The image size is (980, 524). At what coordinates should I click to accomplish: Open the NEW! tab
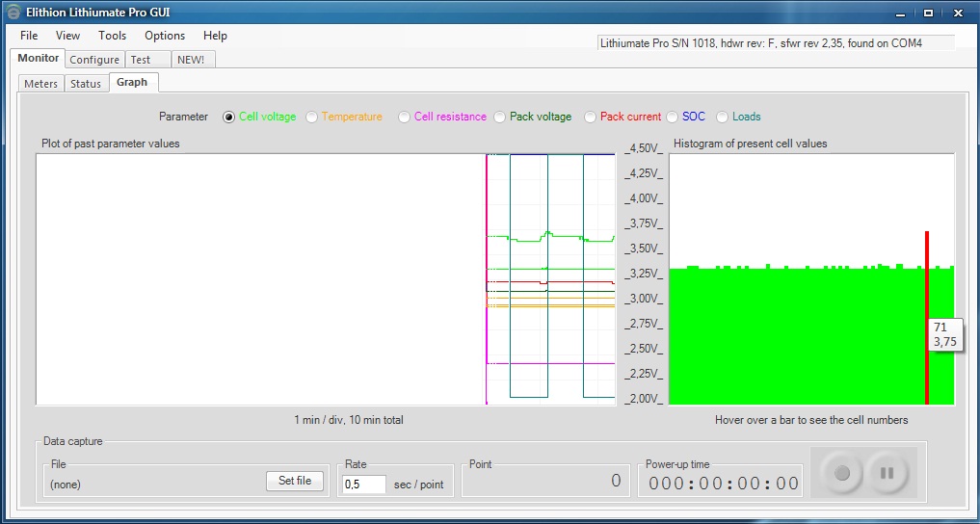pos(193,60)
